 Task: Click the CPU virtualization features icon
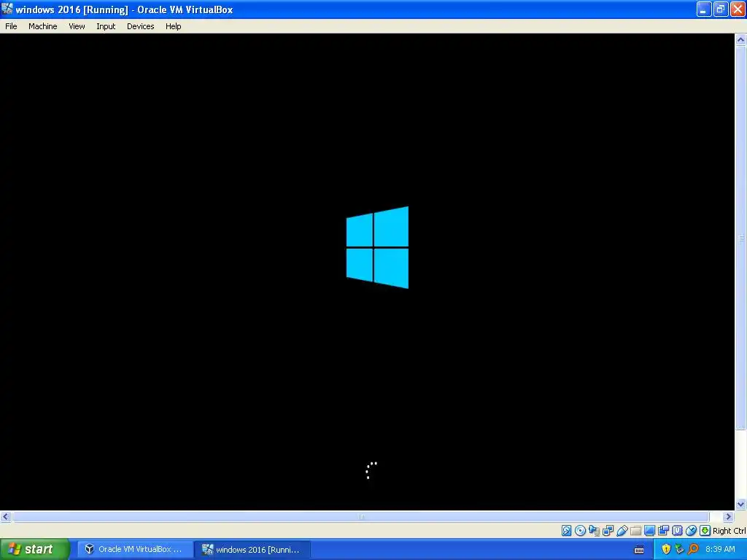(x=677, y=531)
